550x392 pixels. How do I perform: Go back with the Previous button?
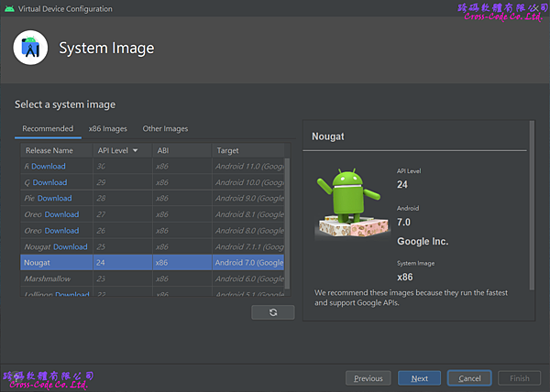tap(368, 378)
